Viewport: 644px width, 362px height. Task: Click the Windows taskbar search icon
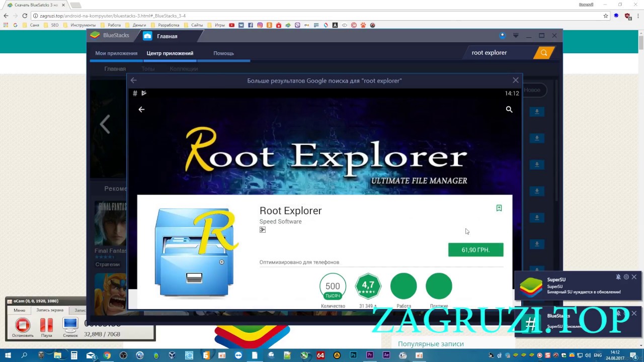coord(24,355)
